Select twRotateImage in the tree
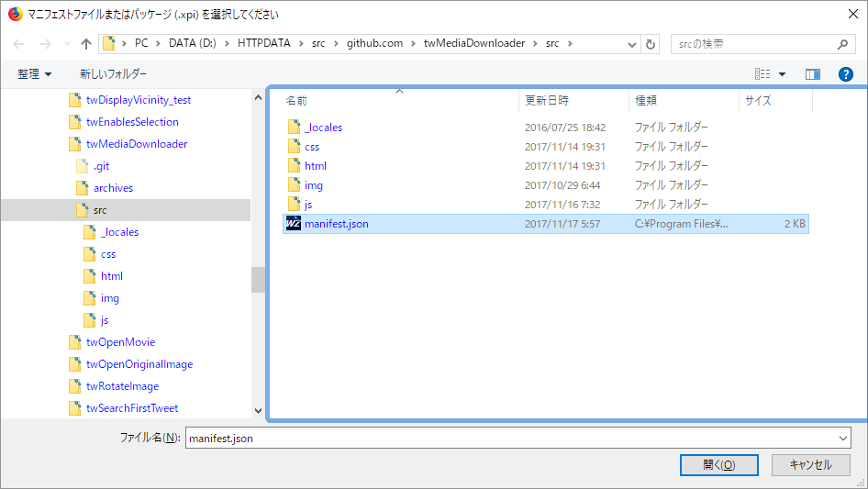This screenshot has width=868, height=489. click(x=122, y=386)
